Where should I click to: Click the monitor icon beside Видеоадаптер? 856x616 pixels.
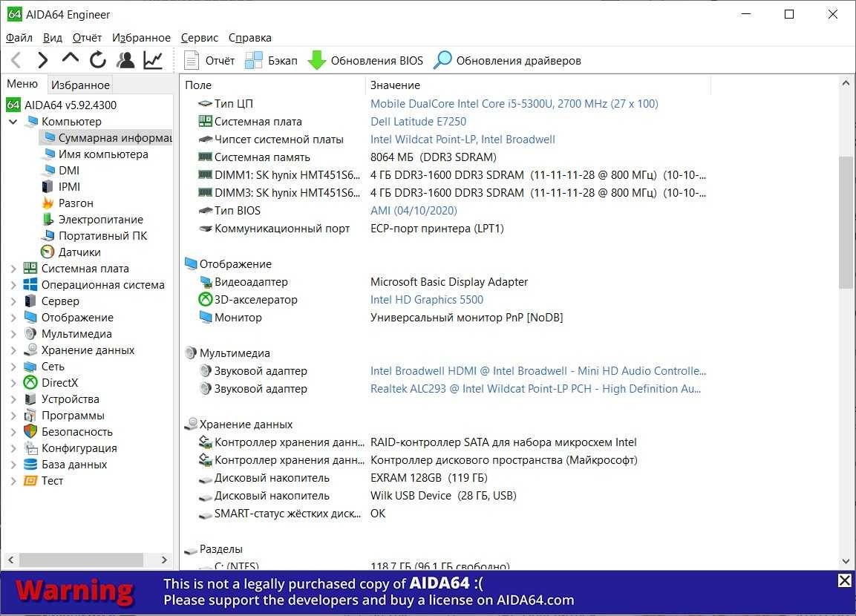(x=205, y=282)
